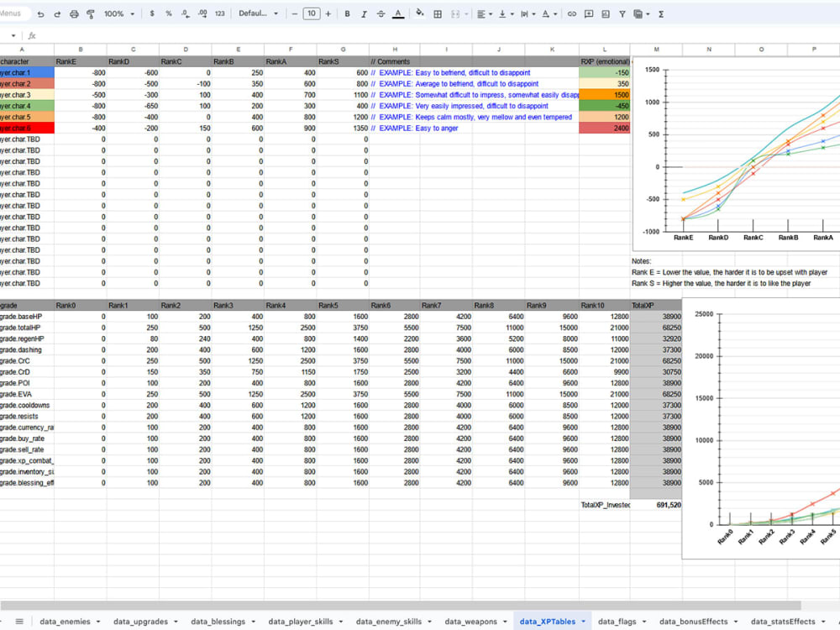Decrease font size with minus button
Screen dimensions: 840x630
click(294, 14)
